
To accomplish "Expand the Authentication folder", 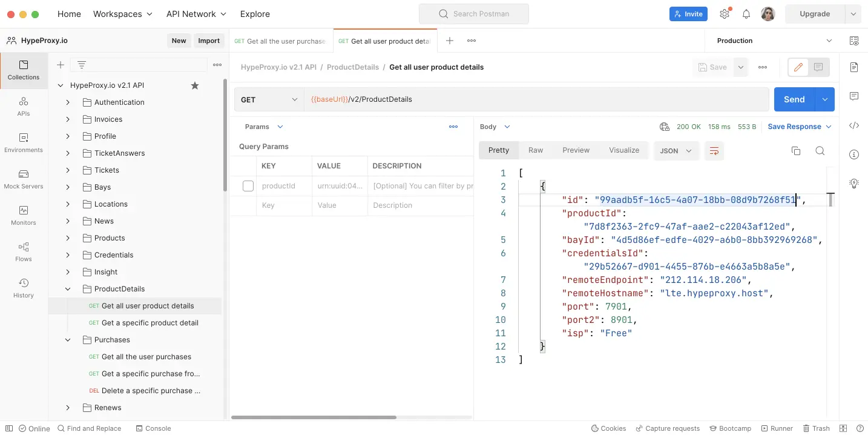I will click(x=68, y=102).
